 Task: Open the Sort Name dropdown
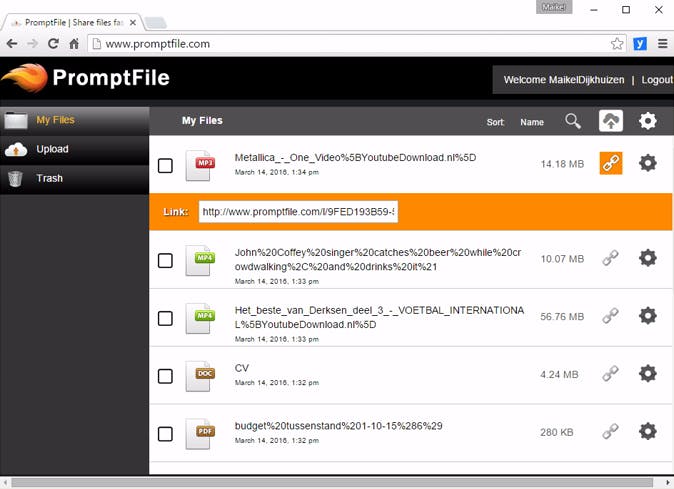tap(515, 122)
